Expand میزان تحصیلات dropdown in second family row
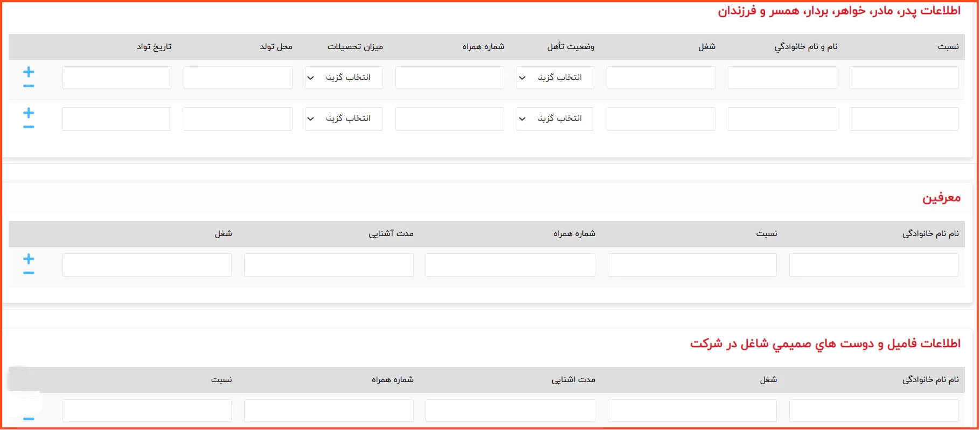Image resolution: width=980 pixels, height=430 pixels. [x=344, y=119]
